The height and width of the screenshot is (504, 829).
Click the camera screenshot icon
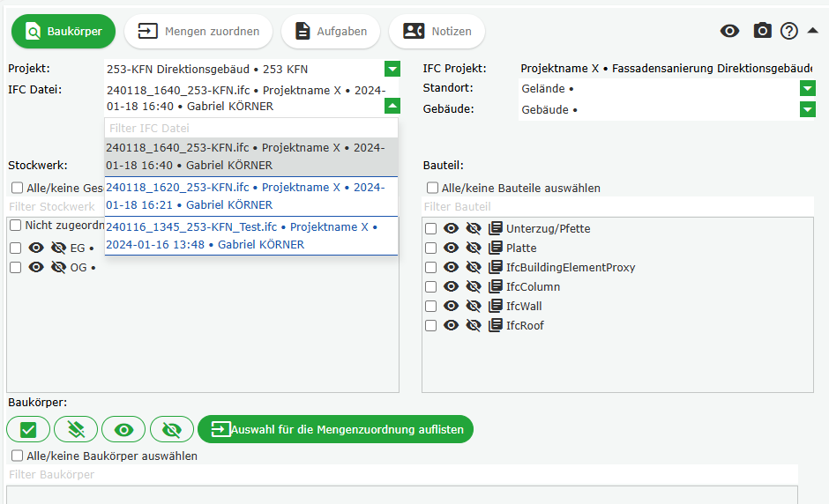coord(762,31)
